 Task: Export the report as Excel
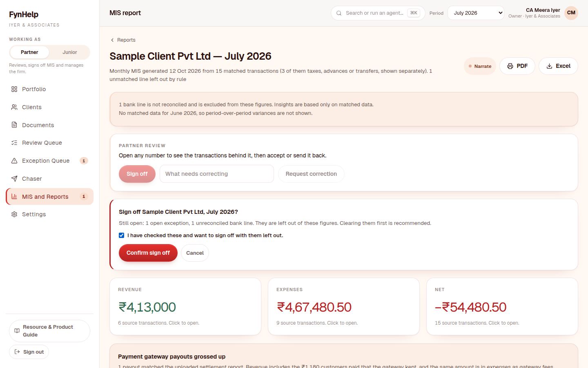558,66
